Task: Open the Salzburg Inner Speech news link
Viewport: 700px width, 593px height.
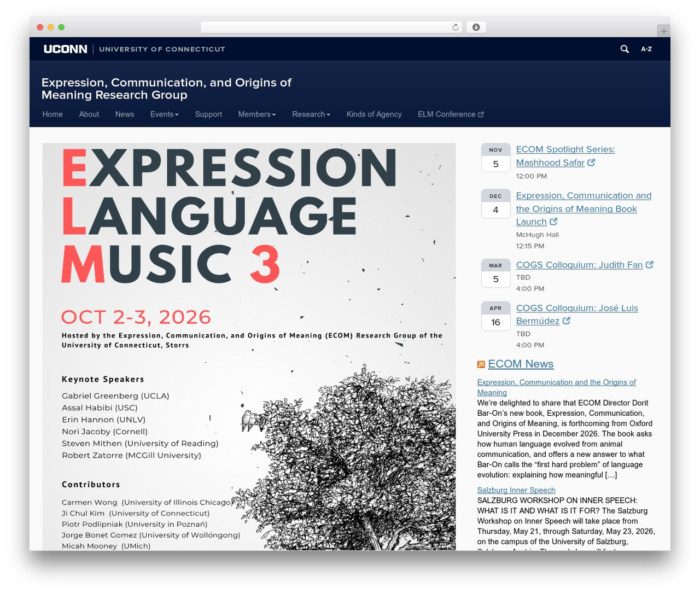Action: 516,490
